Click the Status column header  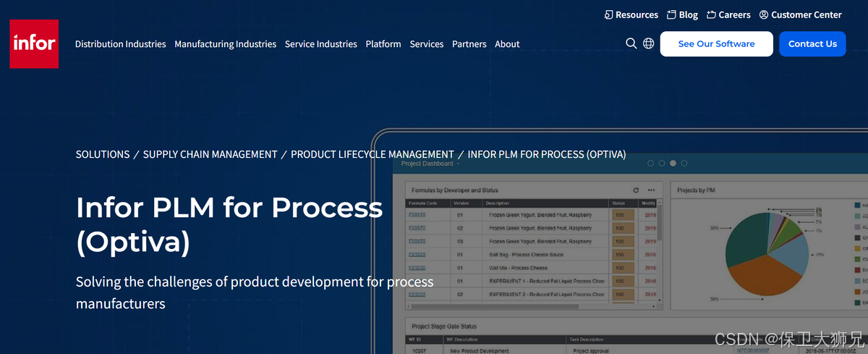623,203
